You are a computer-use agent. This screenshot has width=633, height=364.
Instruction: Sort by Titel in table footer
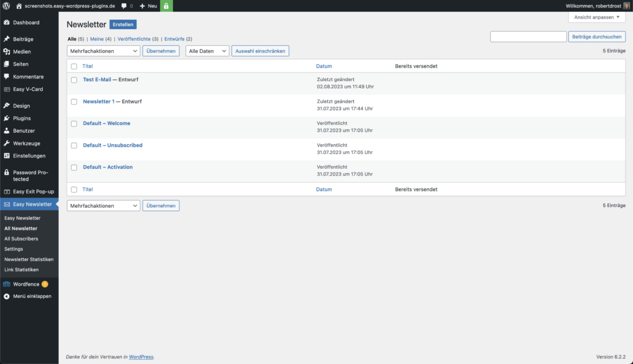pos(88,189)
